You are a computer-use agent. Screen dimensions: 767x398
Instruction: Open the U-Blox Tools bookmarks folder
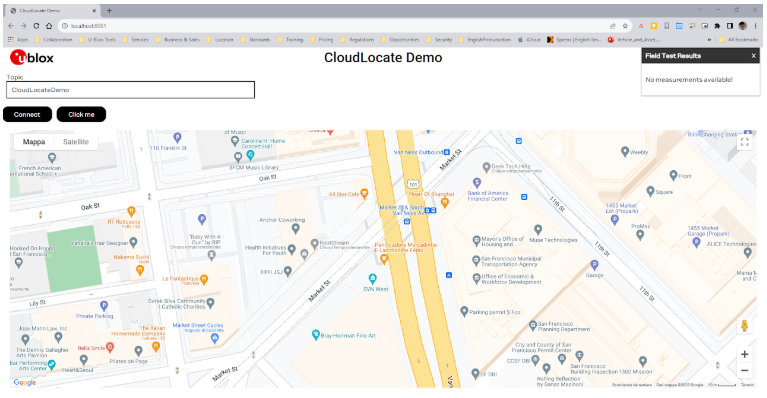[98, 40]
